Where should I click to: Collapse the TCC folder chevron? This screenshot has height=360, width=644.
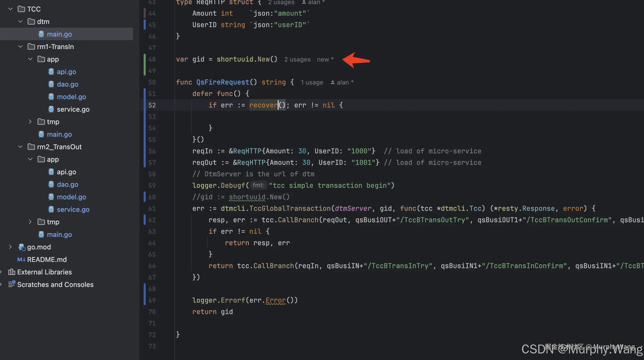pos(10,9)
